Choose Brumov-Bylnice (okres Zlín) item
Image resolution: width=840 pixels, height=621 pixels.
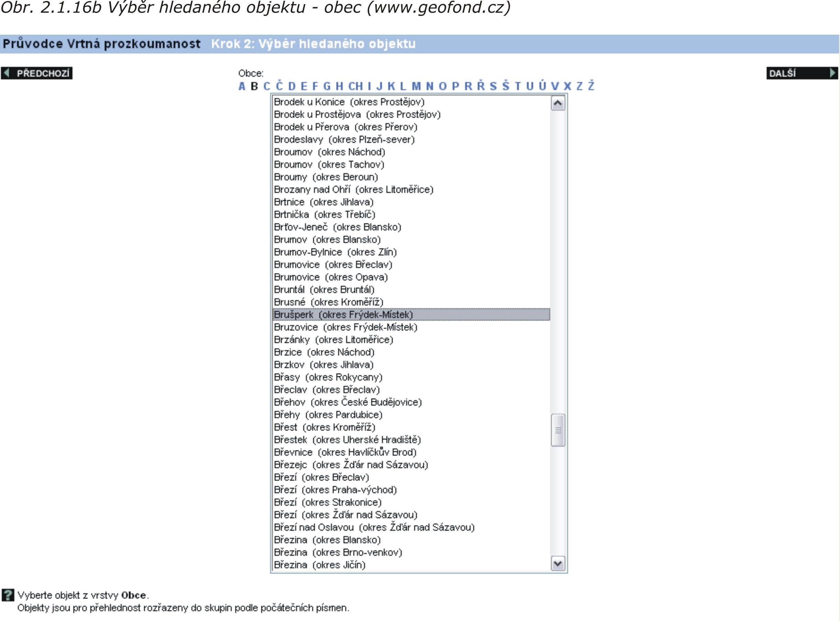pyautogui.click(x=335, y=252)
